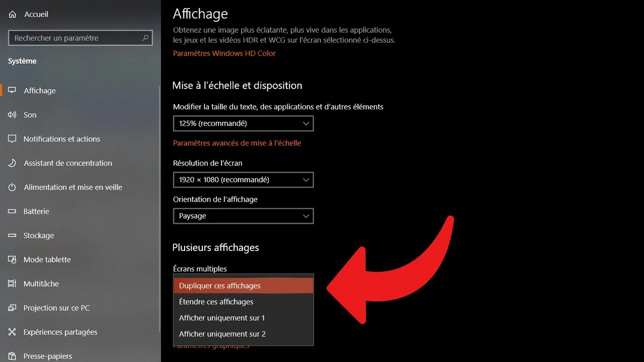Screen dimensions: 644x362
Task: Open Paramètres Windows HD Color link
Action: 224,54
